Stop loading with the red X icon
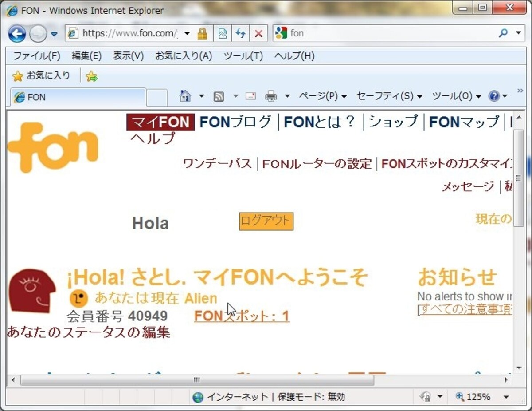This screenshot has height=411, width=532. coord(259,33)
